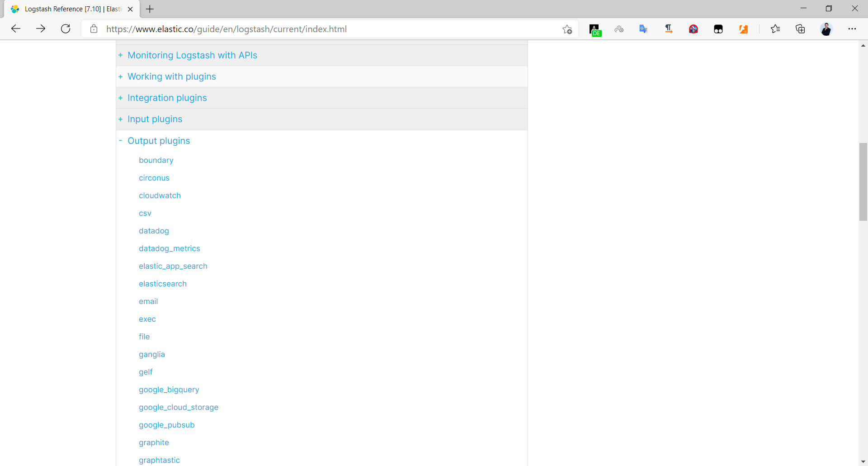Open the black square extension icon
868x466 pixels.
click(718, 29)
